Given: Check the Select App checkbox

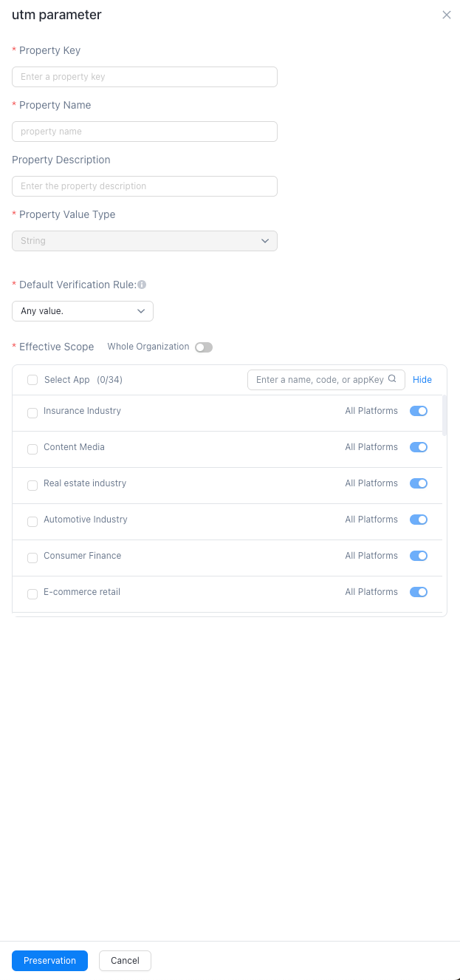Looking at the screenshot, I should click(32, 380).
